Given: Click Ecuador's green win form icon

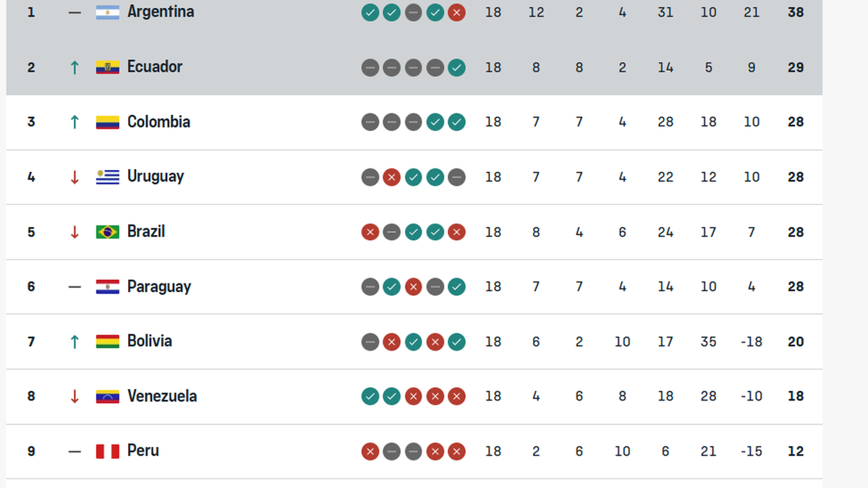Looking at the screenshot, I should (x=456, y=67).
